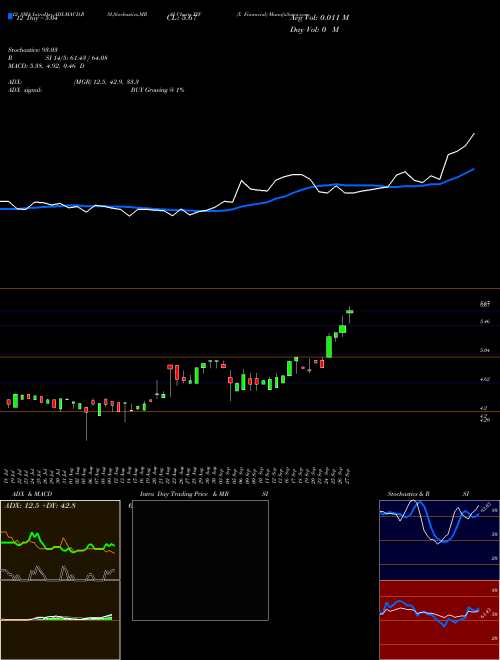
Task: Click the 'ADX signal:' label
Action: click(24, 90)
